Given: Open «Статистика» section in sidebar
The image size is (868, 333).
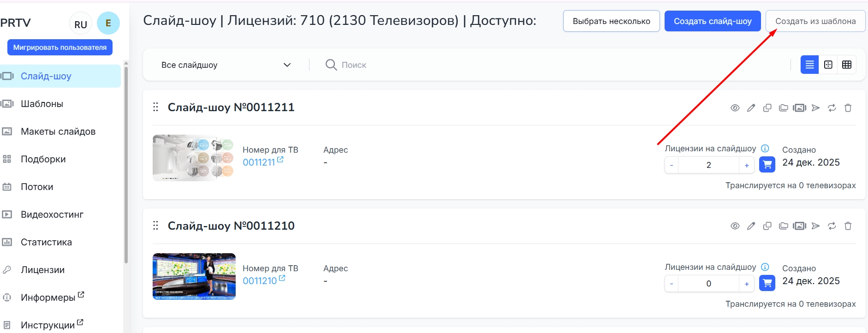Looking at the screenshot, I should (46, 242).
